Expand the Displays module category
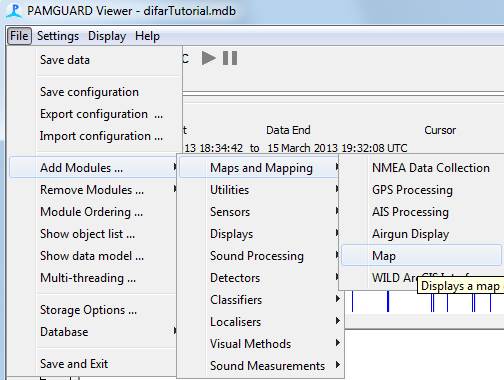This screenshot has width=504, height=380. 260,234
